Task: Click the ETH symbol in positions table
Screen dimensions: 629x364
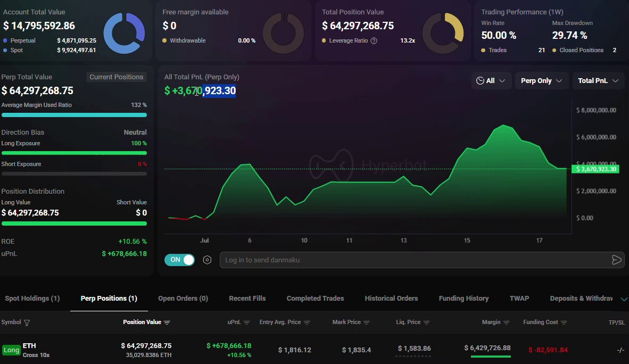Action: (x=29, y=345)
